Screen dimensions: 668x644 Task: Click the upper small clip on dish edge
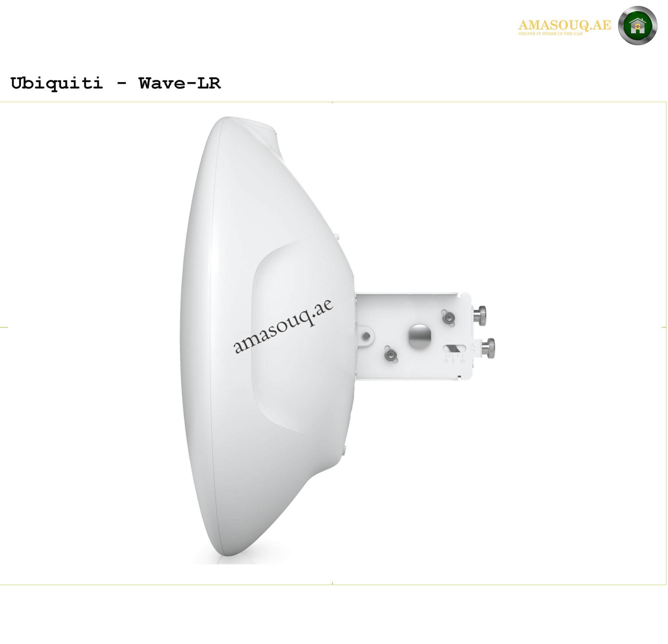click(x=336, y=237)
